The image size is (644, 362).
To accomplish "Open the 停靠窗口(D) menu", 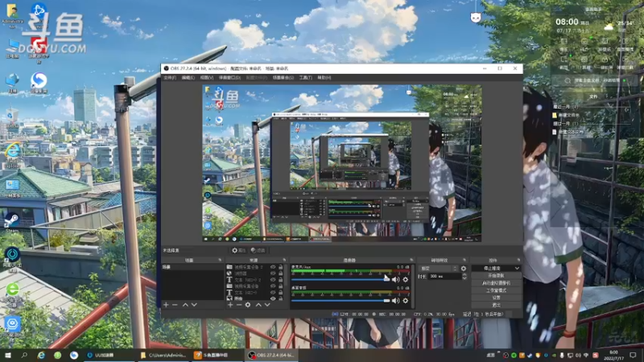I will pyautogui.click(x=229, y=77).
